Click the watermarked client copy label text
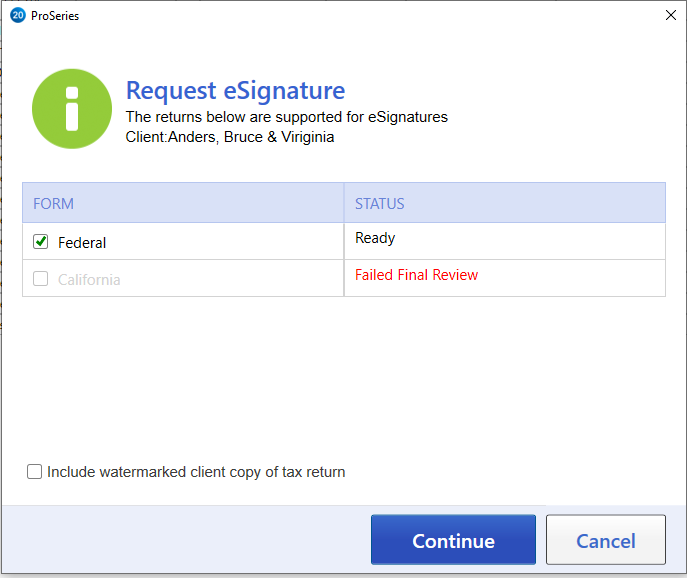 [x=196, y=472]
